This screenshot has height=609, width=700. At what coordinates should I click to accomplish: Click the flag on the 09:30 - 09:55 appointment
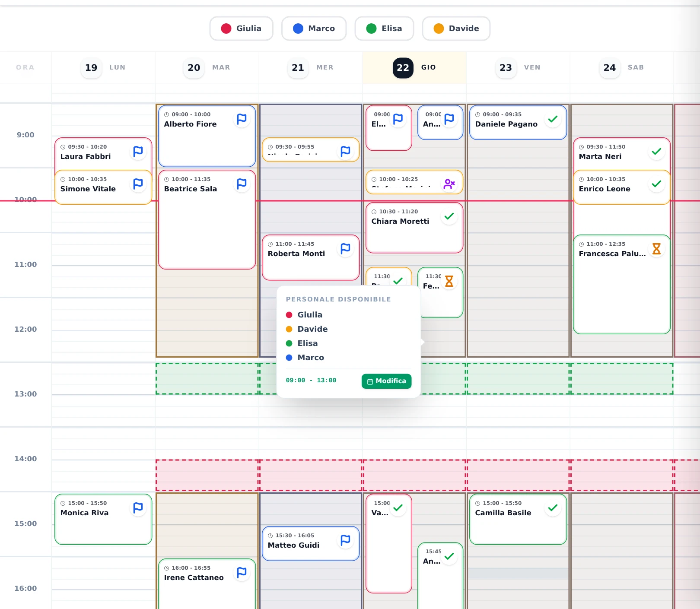click(x=345, y=152)
